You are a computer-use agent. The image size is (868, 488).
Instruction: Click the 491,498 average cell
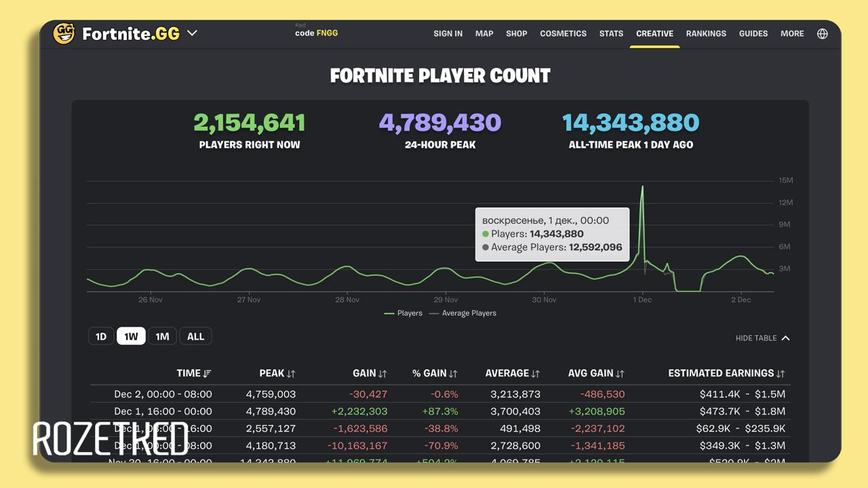tap(519, 428)
